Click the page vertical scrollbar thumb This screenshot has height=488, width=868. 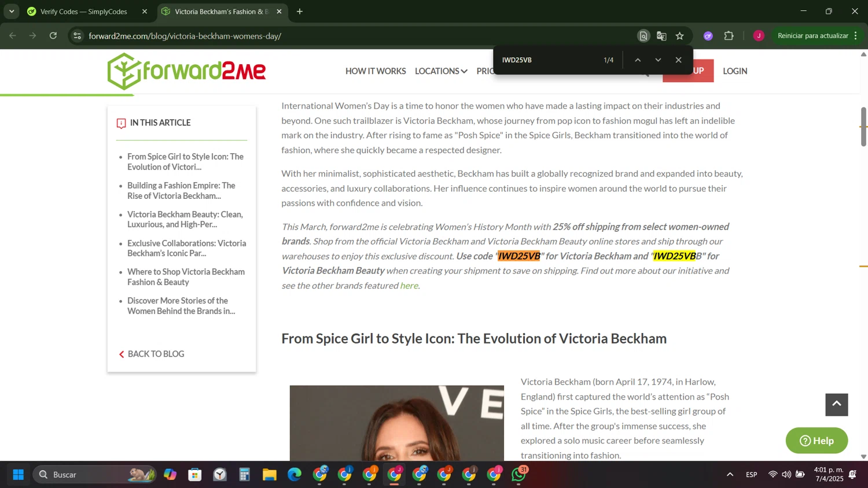[x=863, y=126]
